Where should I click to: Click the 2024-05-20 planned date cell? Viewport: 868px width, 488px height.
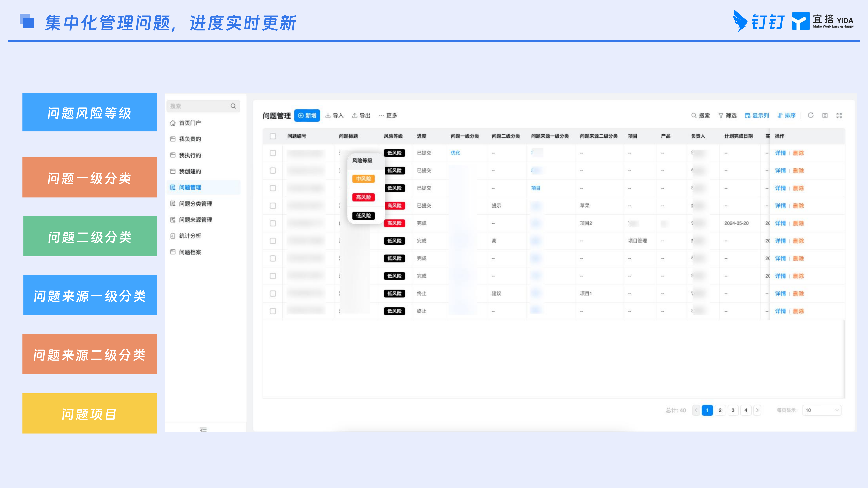click(x=736, y=223)
